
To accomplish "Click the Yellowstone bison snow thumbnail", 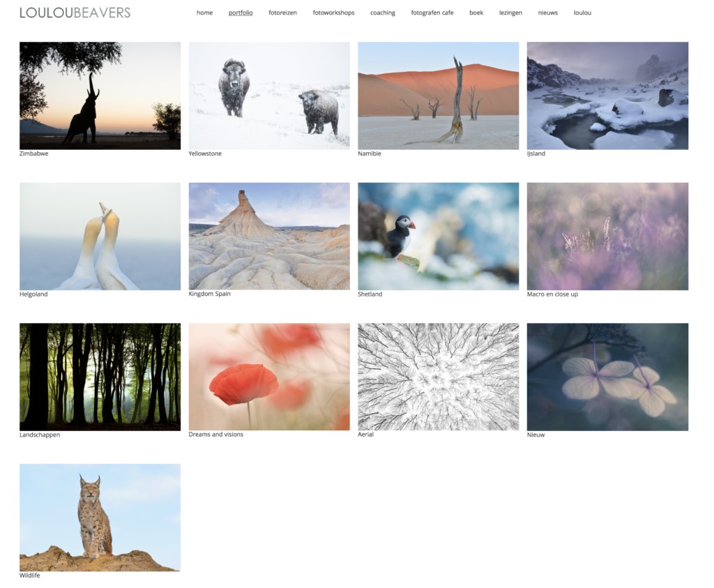I will click(269, 96).
